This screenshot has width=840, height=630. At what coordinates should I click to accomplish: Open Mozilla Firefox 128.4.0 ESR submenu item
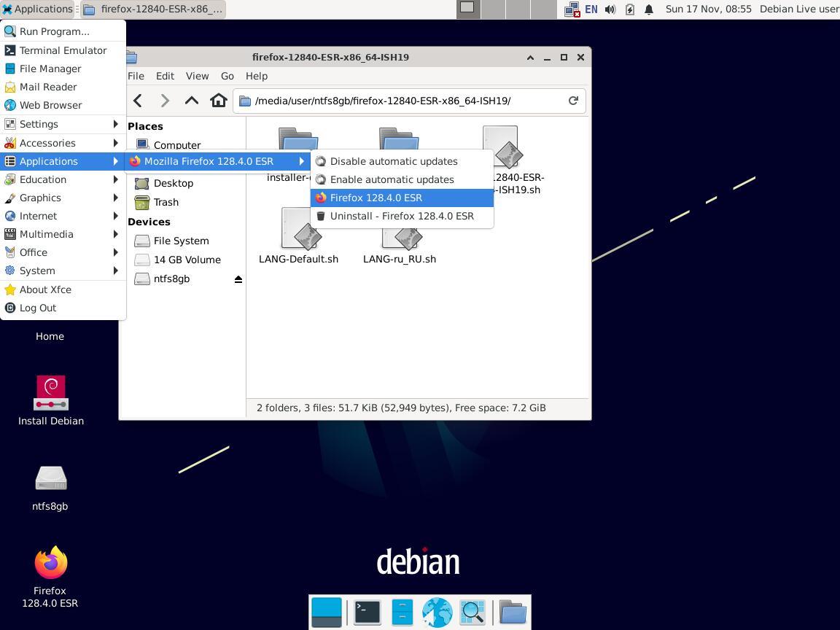pyautogui.click(x=217, y=161)
